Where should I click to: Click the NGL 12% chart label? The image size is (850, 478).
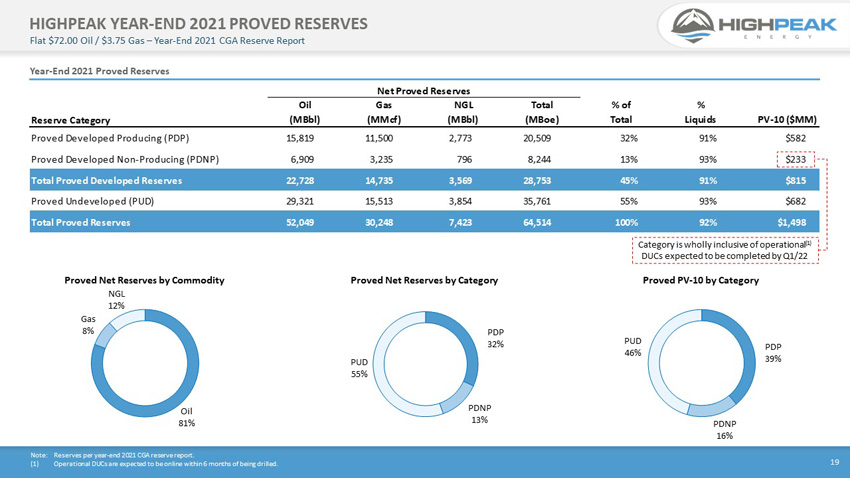[x=116, y=300]
